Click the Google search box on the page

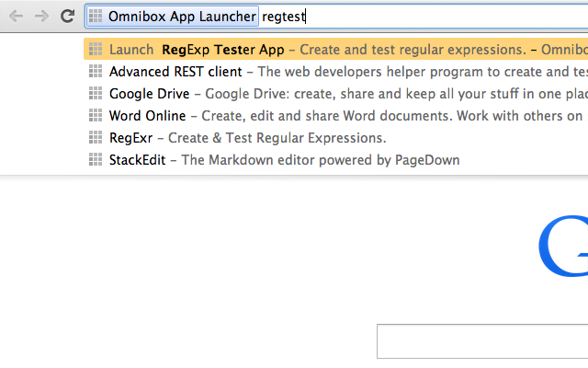(482, 341)
